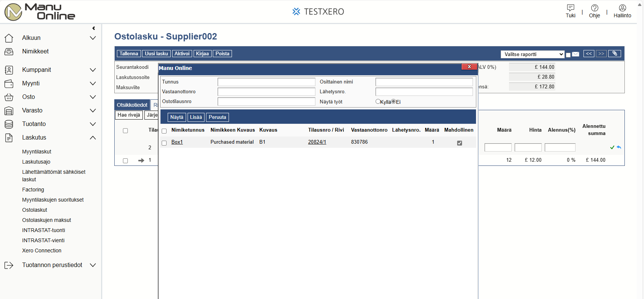Go to next invoice with >> button
The width and height of the screenshot is (644, 299).
(601, 54)
